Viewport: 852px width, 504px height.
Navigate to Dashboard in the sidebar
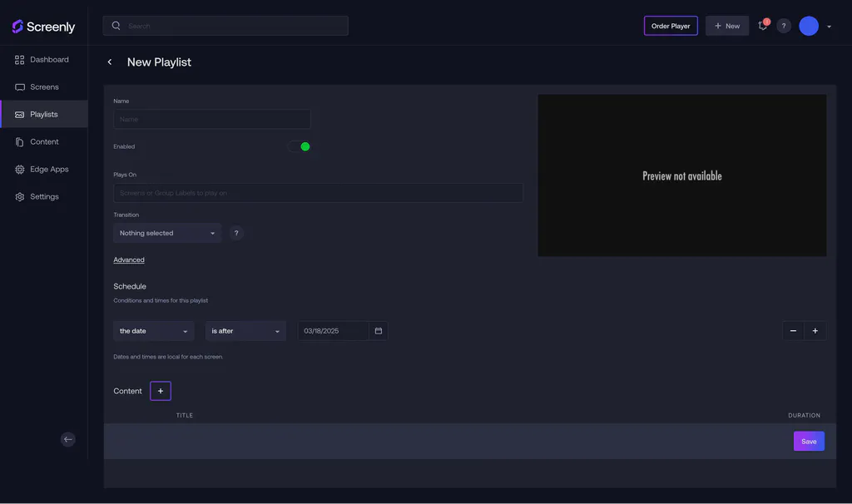[x=19, y=59]
